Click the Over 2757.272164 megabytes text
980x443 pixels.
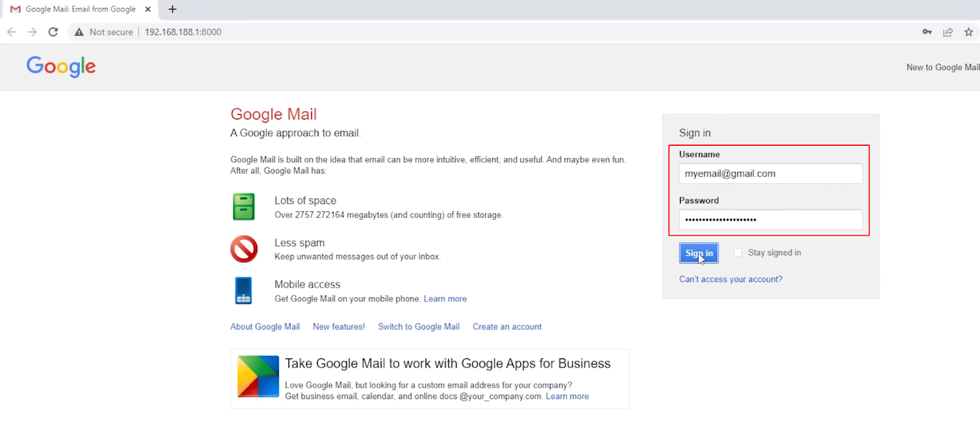coord(388,215)
